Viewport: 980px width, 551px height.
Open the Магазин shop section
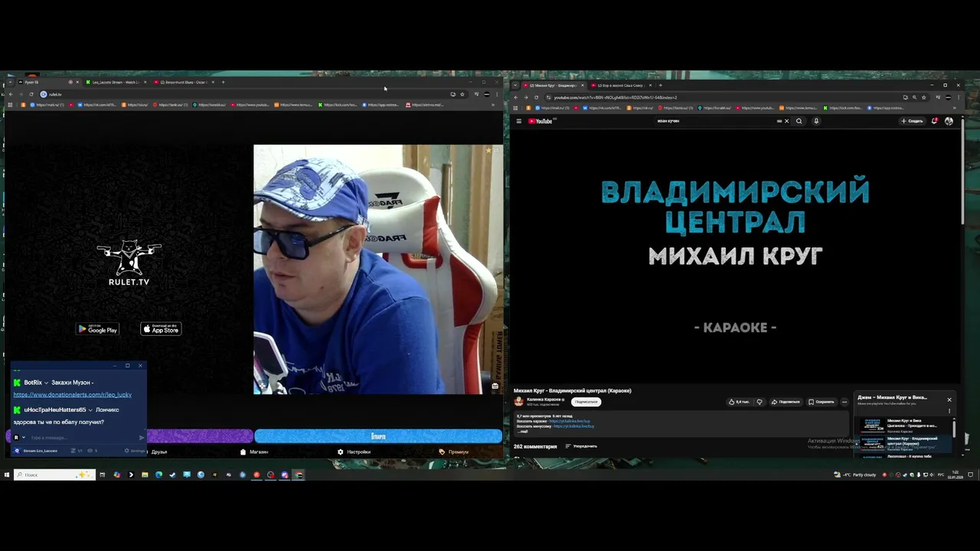tap(254, 452)
